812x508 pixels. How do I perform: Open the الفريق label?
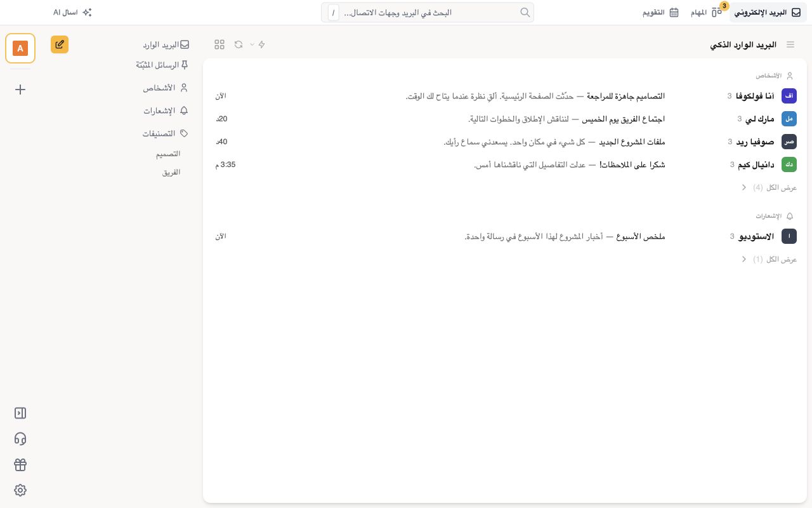[171, 172]
